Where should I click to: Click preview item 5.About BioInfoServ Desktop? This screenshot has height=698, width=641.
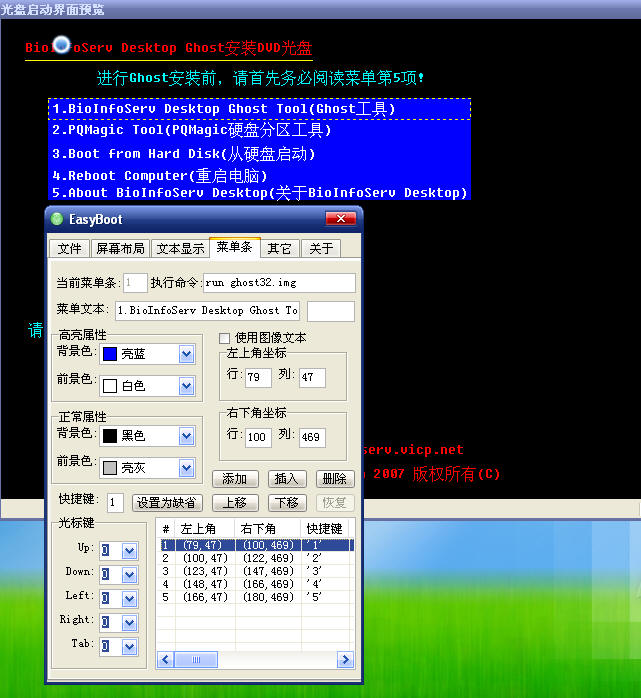(260, 193)
